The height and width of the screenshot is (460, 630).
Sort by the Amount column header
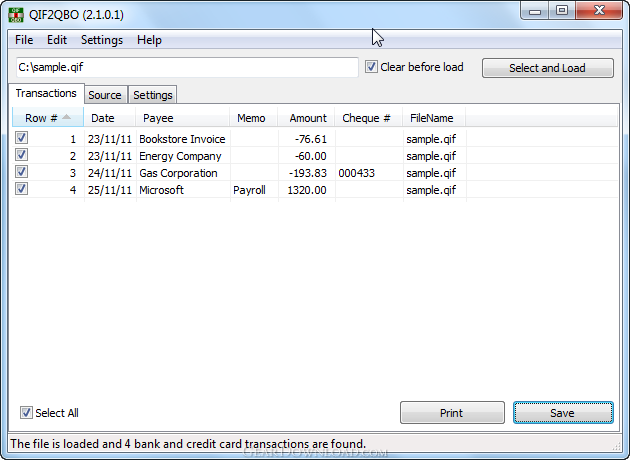coord(307,118)
